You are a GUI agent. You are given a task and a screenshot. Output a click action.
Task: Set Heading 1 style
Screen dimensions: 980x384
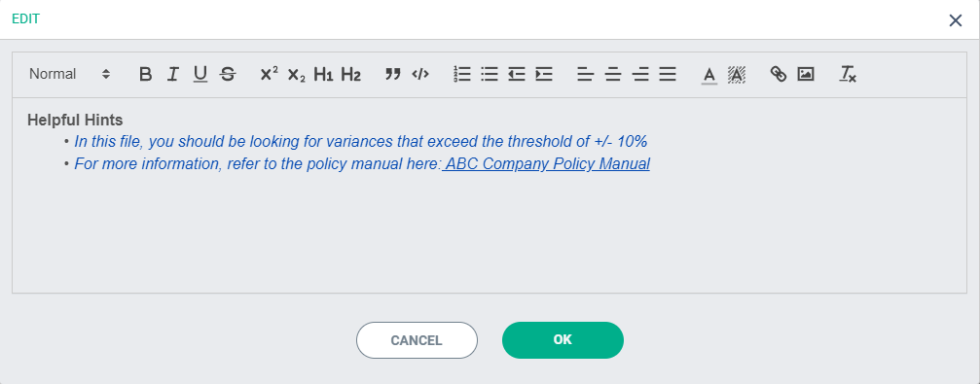point(323,75)
